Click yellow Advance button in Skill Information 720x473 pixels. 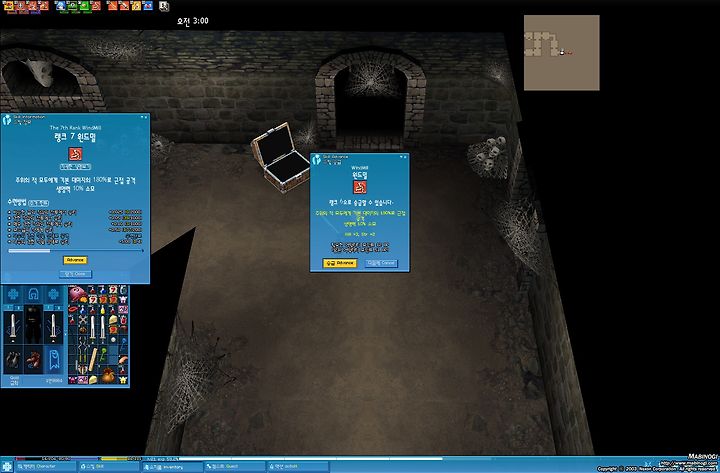click(x=75, y=260)
